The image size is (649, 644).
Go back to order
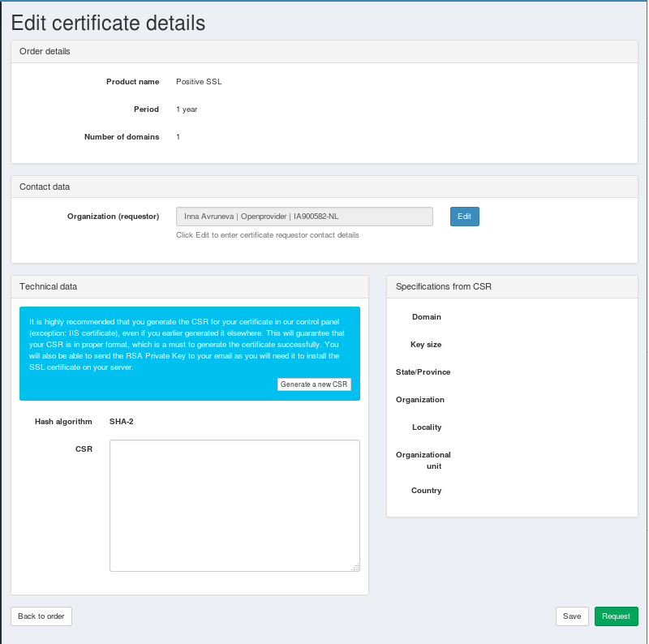click(41, 616)
